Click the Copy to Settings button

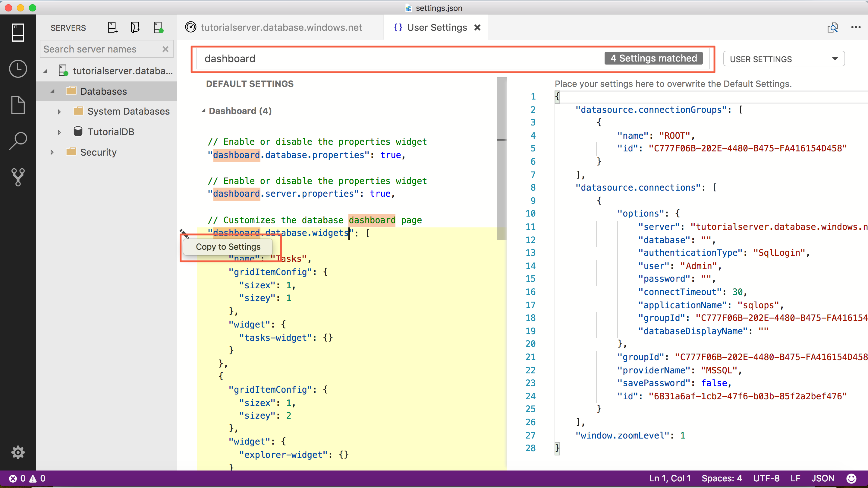point(228,247)
